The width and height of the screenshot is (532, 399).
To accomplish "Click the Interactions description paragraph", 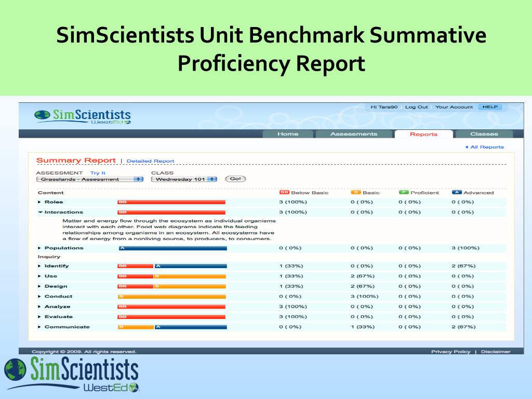I will point(169,230).
